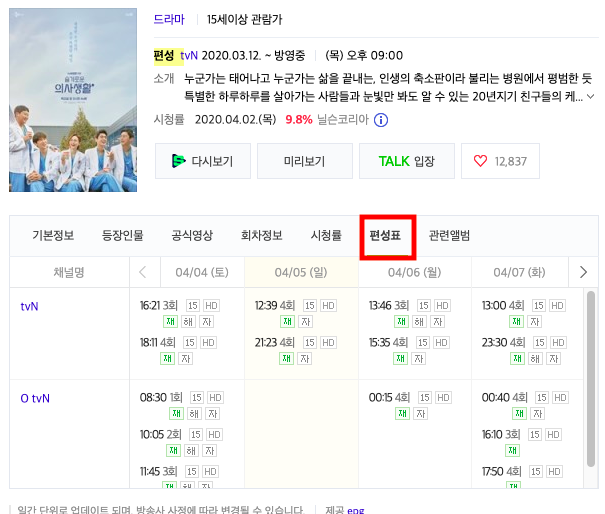The width and height of the screenshot is (605, 514).
Task: Switch to the 회차정보 tab
Action: tap(262, 235)
